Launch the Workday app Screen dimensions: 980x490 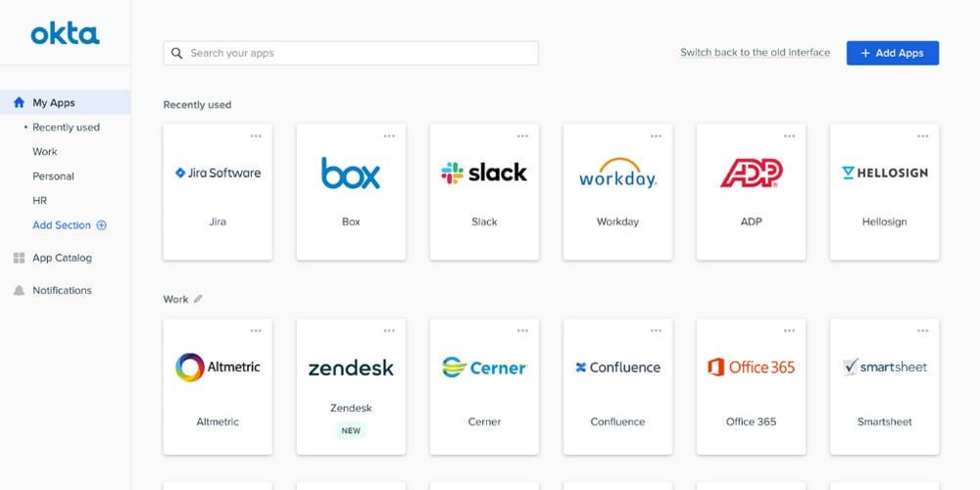(x=617, y=191)
